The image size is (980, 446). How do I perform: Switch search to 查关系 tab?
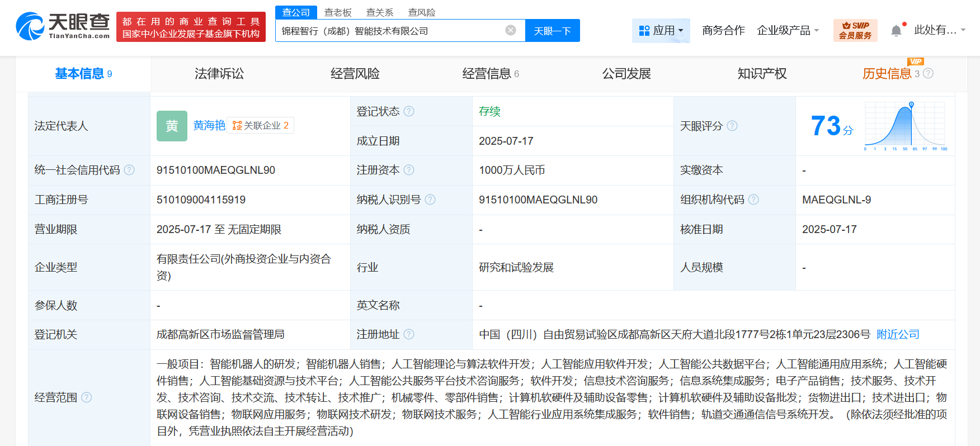pos(380,12)
